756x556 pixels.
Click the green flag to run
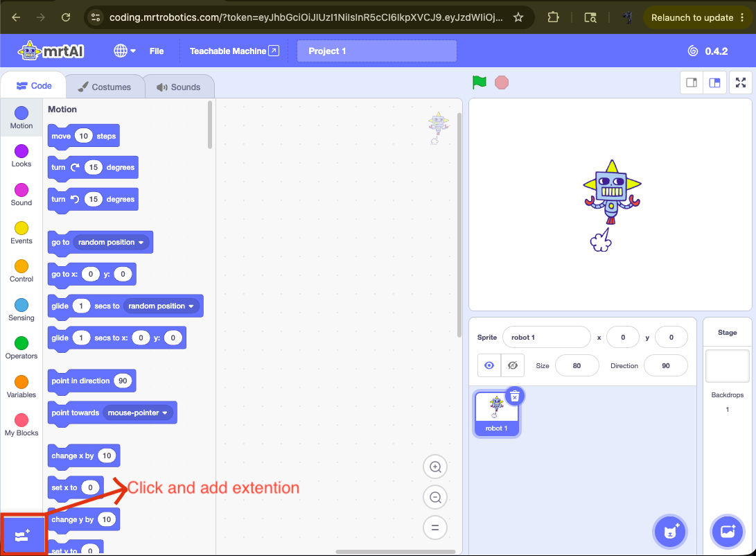click(480, 82)
